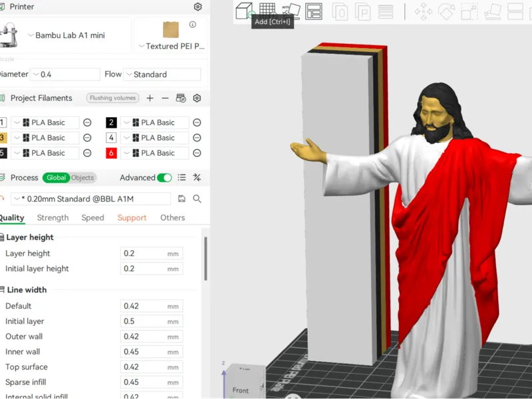Edit filament 6 preset with ellipsis icon
Screen dimensions: 532x399
coord(197,153)
